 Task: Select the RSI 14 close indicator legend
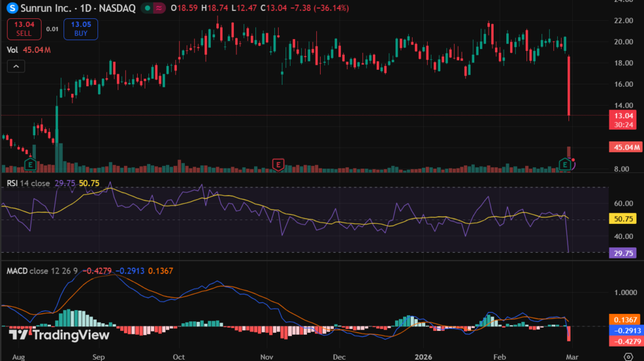[27, 183]
